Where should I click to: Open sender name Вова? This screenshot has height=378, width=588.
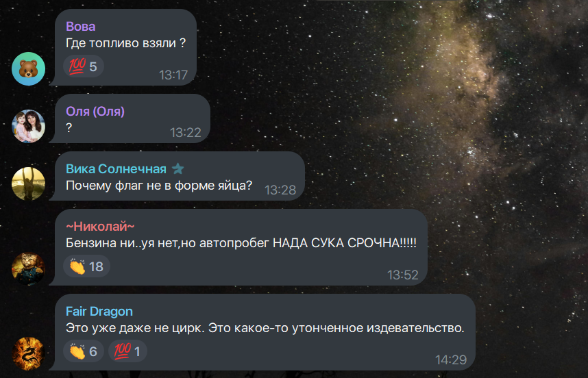point(81,27)
